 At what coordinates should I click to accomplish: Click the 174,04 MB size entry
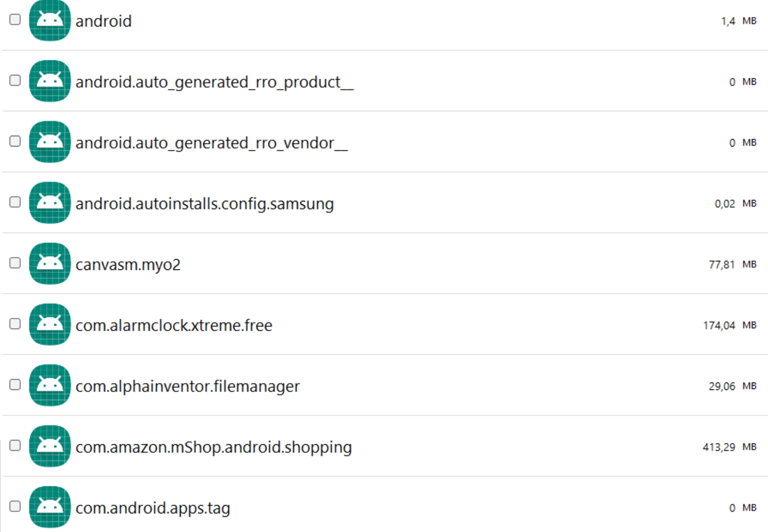729,325
